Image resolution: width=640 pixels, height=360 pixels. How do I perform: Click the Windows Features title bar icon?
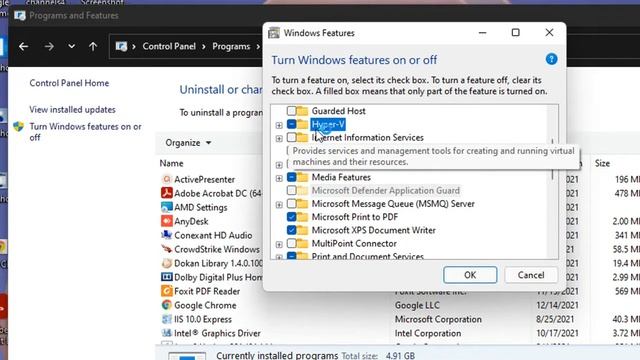274,33
